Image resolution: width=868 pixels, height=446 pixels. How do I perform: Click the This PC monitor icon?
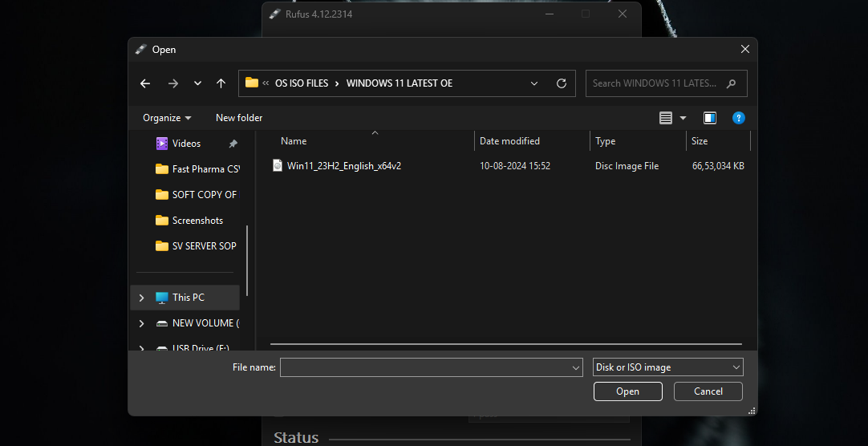point(161,298)
